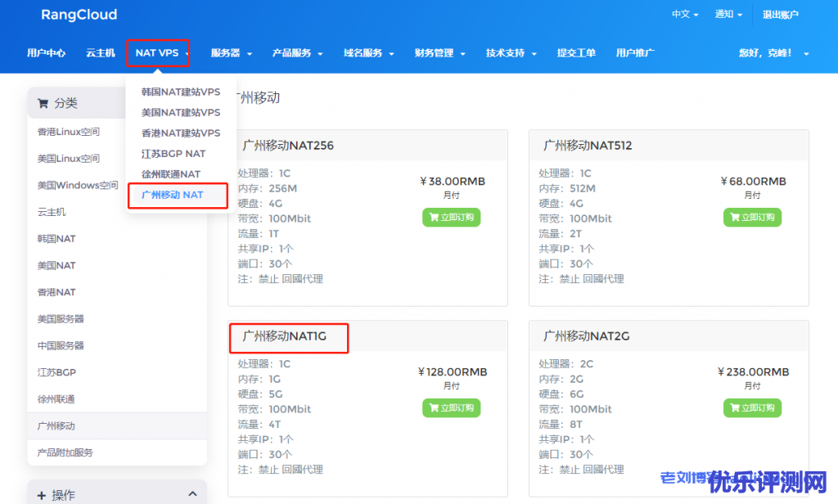Click 立即订购 for 广州移动NAT1G
The image size is (838, 504).
click(x=451, y=408)
